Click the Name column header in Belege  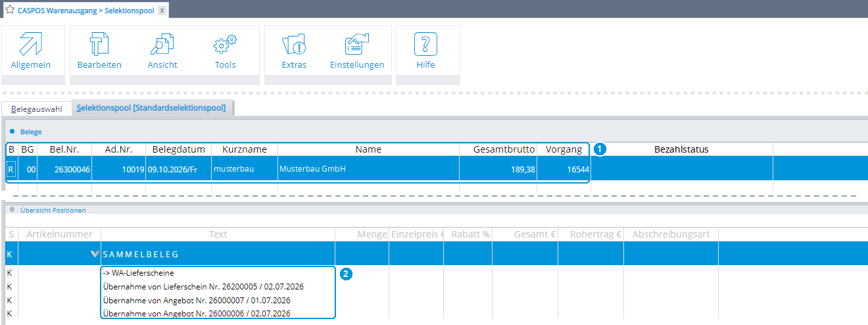point(368,149)
